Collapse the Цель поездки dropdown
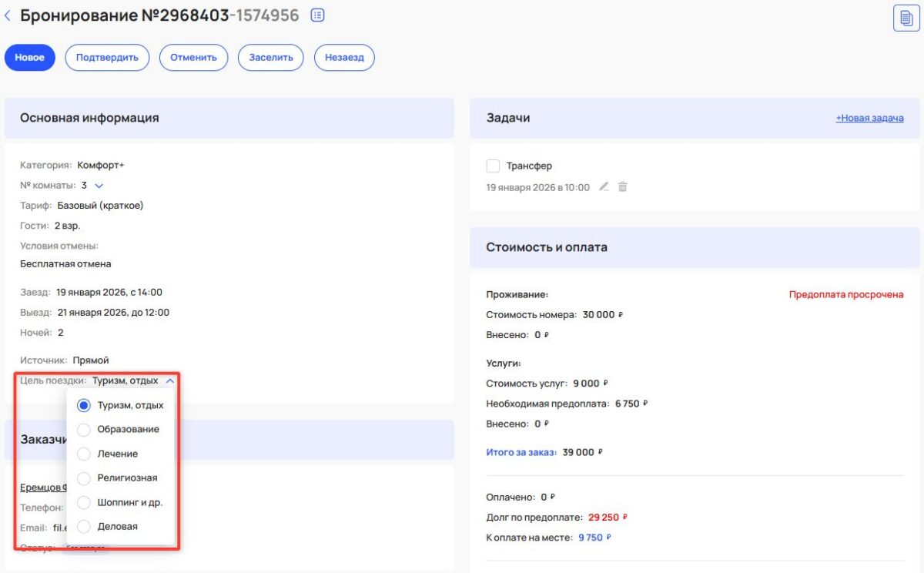This screenshot has height=573, width=924. (171, 380)
